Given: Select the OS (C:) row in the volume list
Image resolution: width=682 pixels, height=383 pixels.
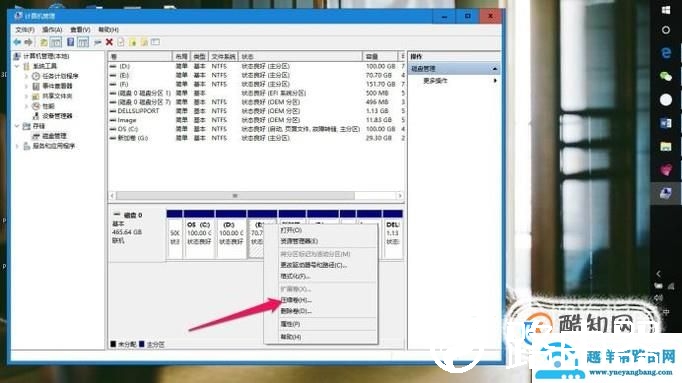Looking at the screenshot, I should 257,129.
